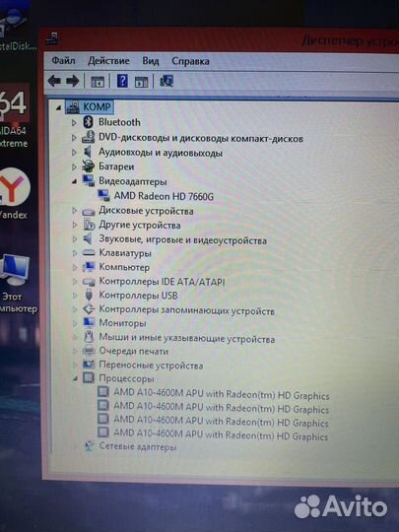
Task: Click the blue Help question-mark toolbar icon
Action: (122, 82)
